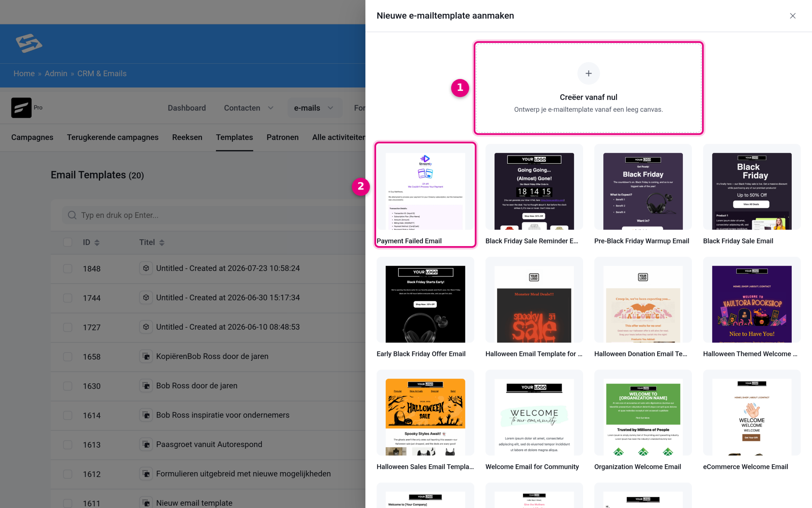The height and width of the screenshot is (508, 812).
Task: Select the 'Creëer vanaf nul' card title
Action: click(x=588, y=97)
